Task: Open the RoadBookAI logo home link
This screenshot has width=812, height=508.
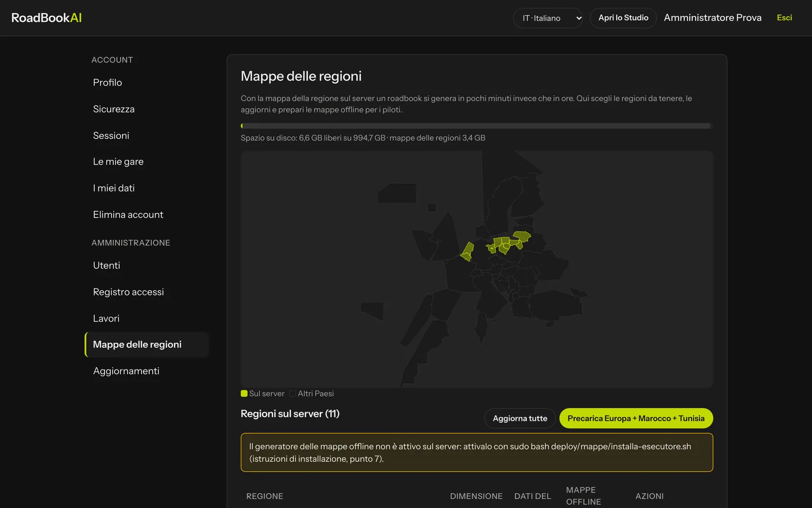Action: pyautogui.click(x=46, y=18)
